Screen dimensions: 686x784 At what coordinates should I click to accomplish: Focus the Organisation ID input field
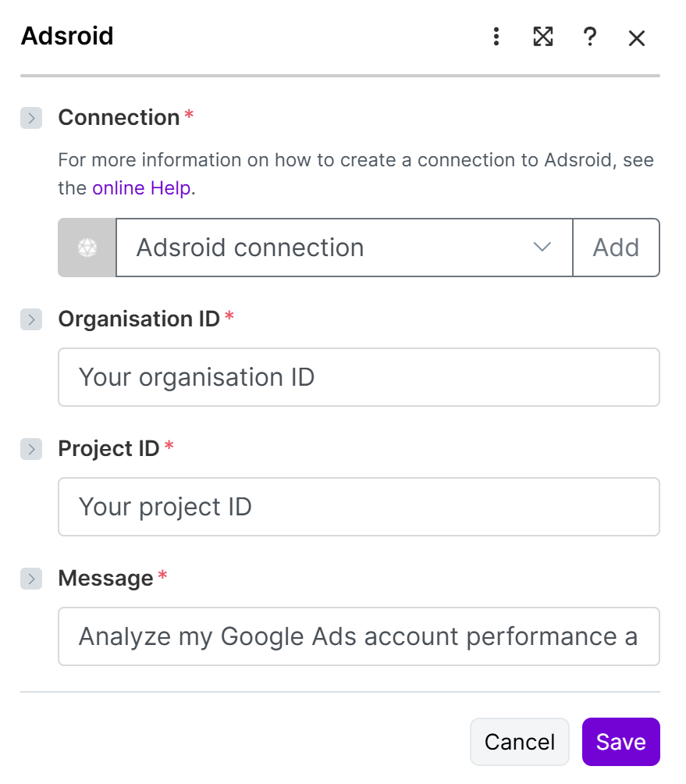(x=359, y=377)
